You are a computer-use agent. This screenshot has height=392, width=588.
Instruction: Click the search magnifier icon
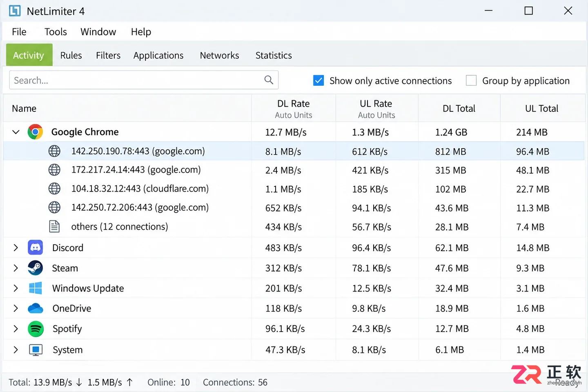click(269, 80)
